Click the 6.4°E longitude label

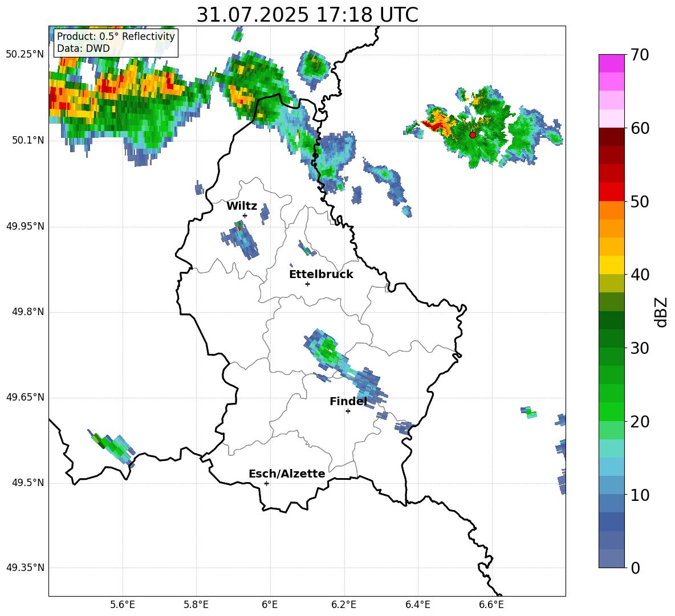[x=417, y=605]
